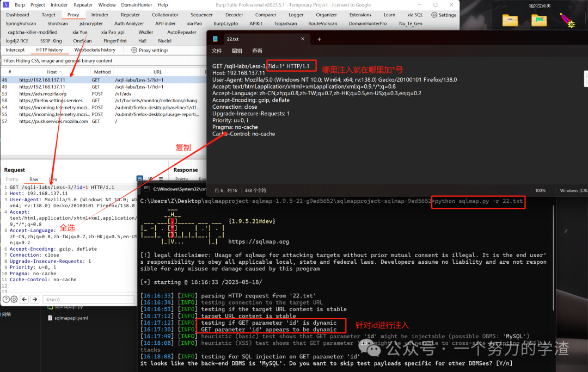Add a new Notepad tab with plus

click(x=319, y=39)
